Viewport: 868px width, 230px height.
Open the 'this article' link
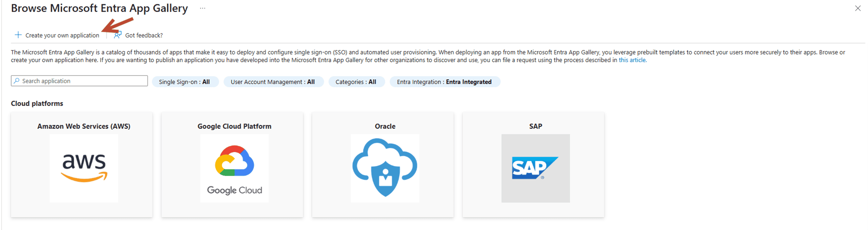click(632, 60)
